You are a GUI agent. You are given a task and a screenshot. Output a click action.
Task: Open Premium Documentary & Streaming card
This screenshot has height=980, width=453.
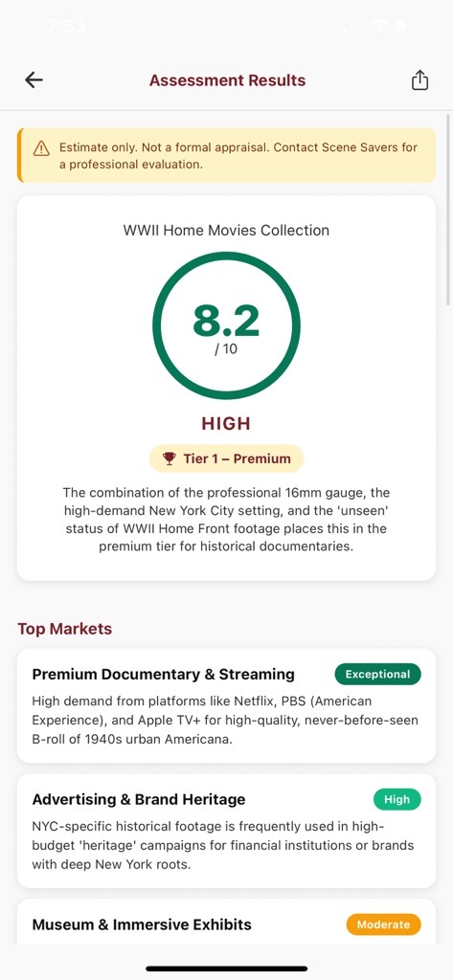(226, 705)
